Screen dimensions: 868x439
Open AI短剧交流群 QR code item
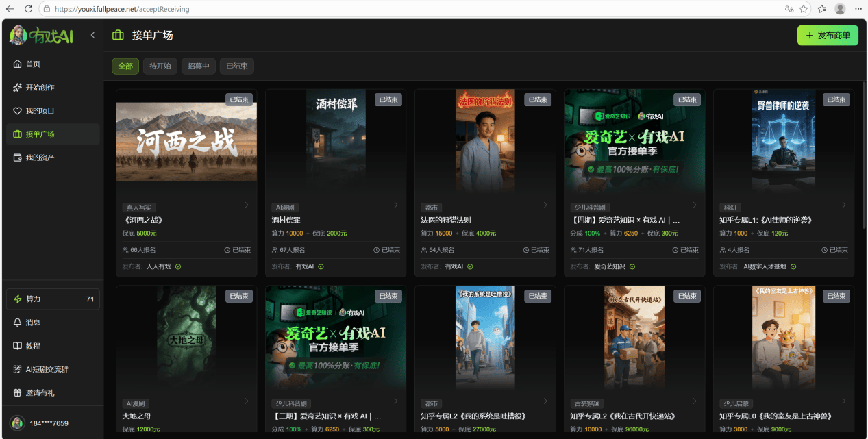click(x=18, y=369)
